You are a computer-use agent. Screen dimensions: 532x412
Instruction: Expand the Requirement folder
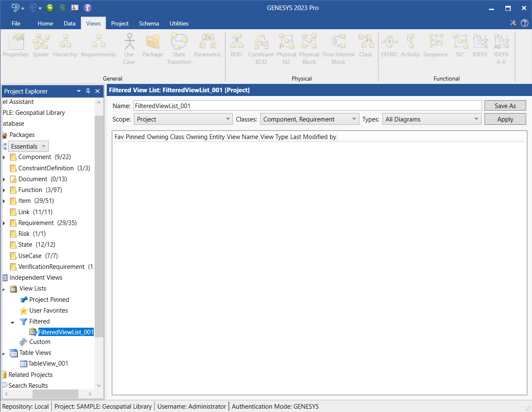[x=4, y=223]
